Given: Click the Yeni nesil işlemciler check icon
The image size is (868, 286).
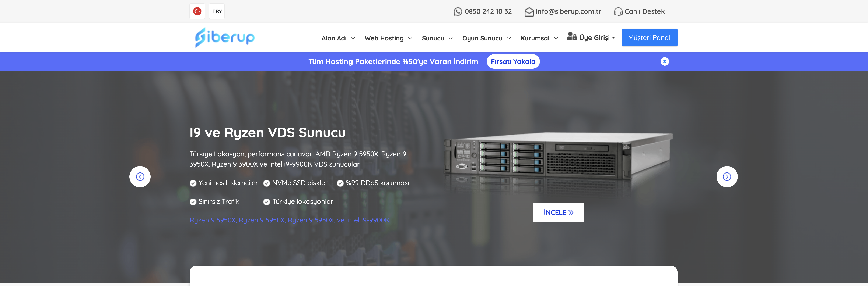Looking at the screenshot, I should [193, 183].
